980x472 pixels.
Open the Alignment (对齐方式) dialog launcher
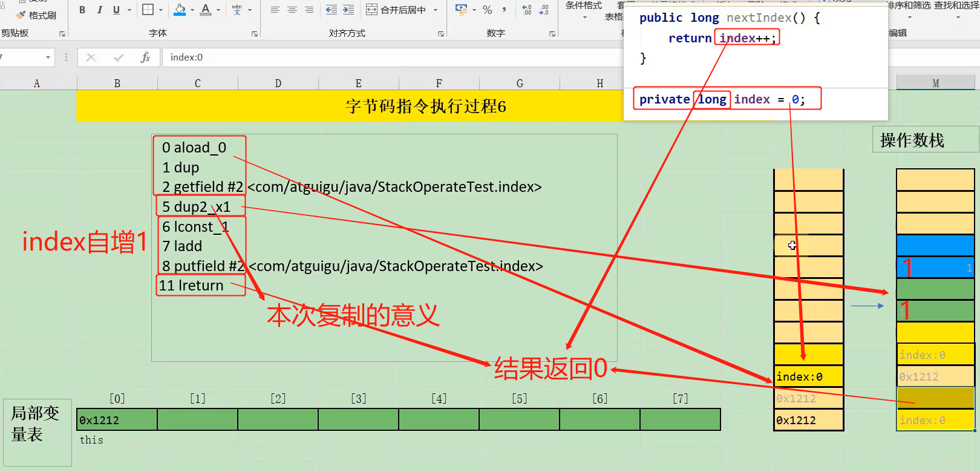click(x=440, y=34)
